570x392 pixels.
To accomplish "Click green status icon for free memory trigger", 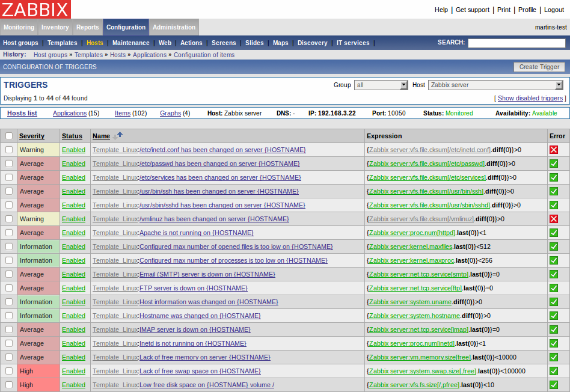I will (554, 357).
